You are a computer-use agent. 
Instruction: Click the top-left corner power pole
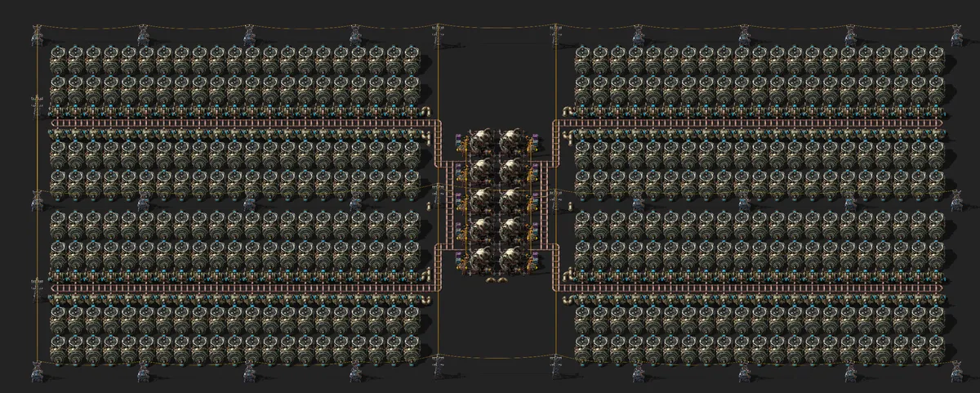[38, 35]
